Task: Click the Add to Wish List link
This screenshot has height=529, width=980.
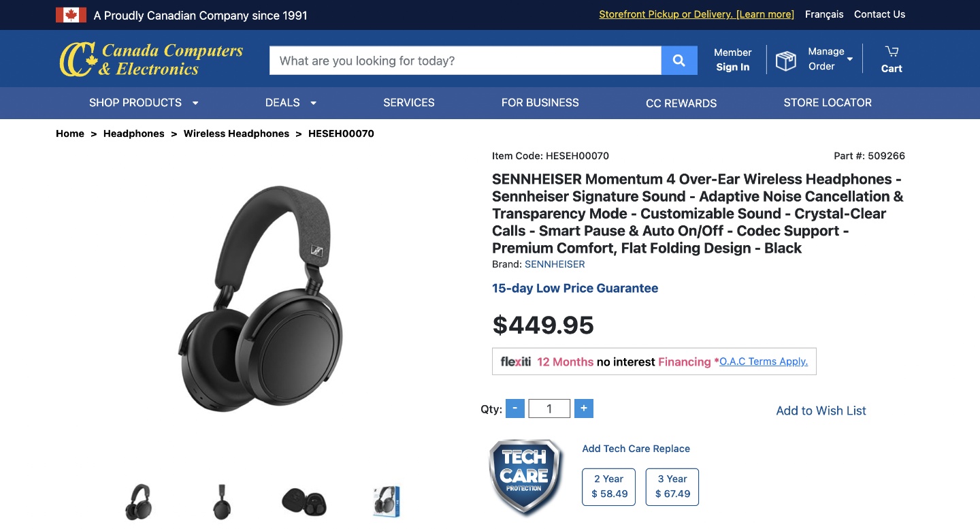Action: pyautogui.click(x=821, y=411)
